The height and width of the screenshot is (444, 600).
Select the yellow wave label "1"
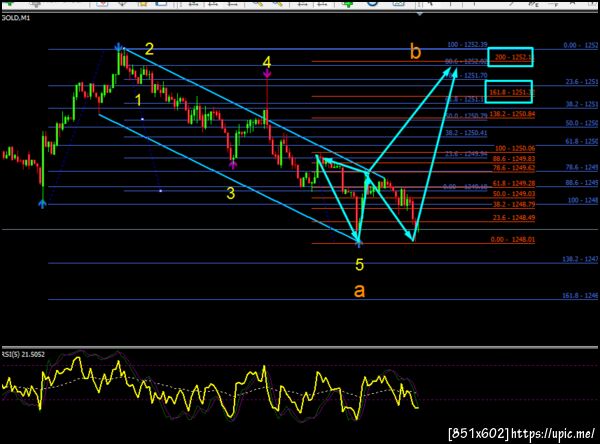139,100
